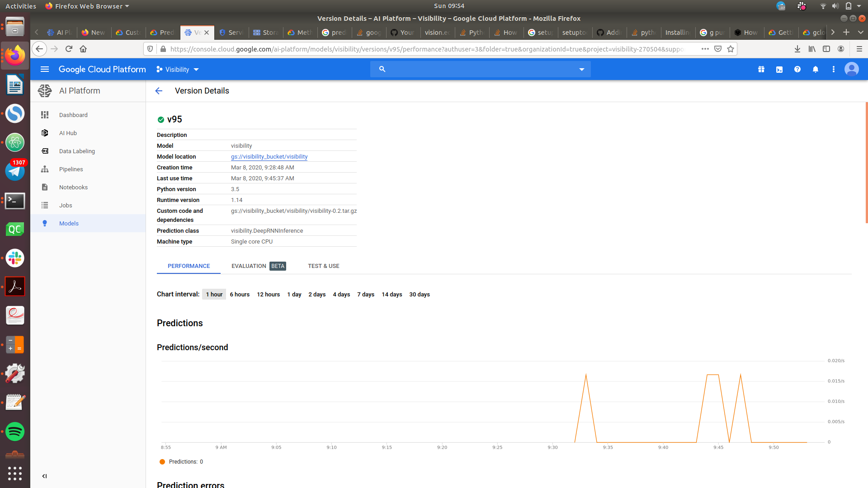Viewport: 868px width, 488px height.
Task: Open the Jobs sidebar item
Action: coord(66,206)
